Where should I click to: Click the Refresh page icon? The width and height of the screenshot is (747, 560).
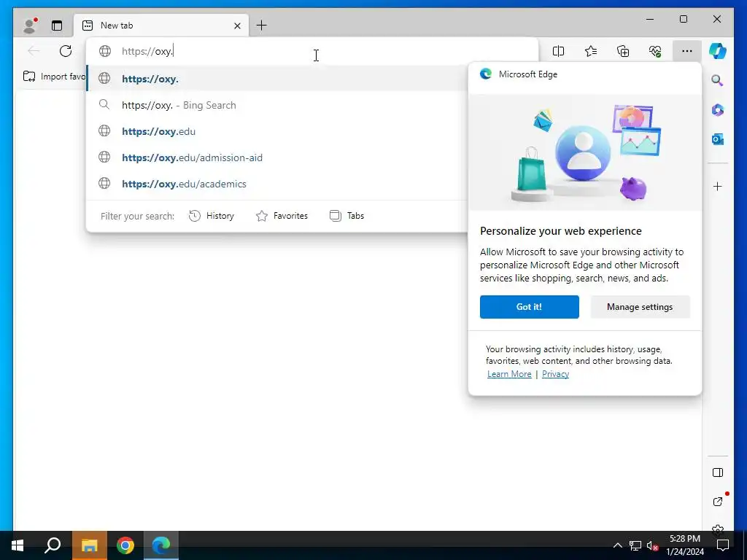[66, 51]
